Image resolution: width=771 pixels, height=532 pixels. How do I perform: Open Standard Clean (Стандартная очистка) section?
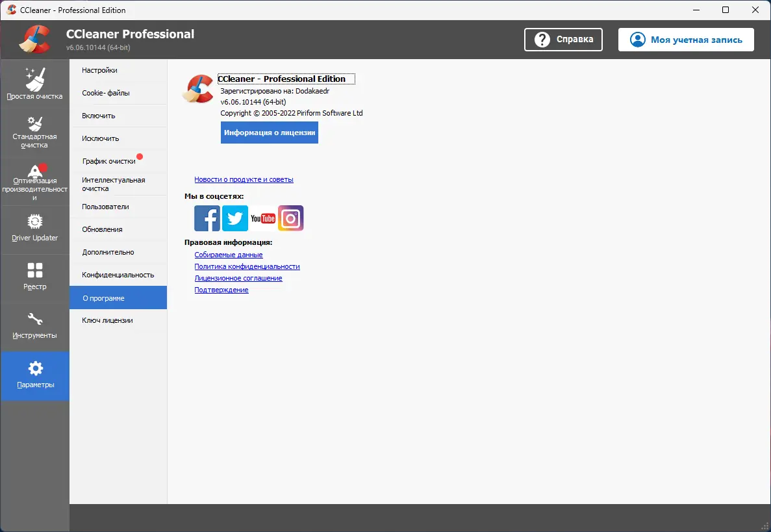click(34, 132)
